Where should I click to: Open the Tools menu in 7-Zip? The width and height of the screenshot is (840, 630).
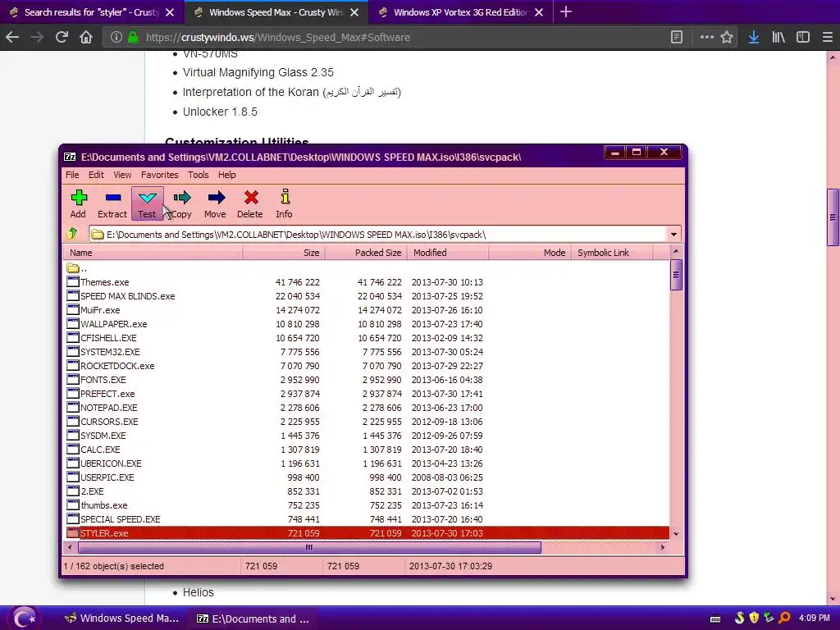coord(199,175)
